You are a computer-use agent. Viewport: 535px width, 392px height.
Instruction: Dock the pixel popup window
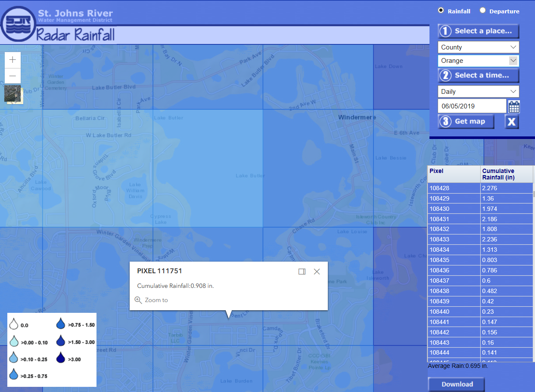[302, 272]
